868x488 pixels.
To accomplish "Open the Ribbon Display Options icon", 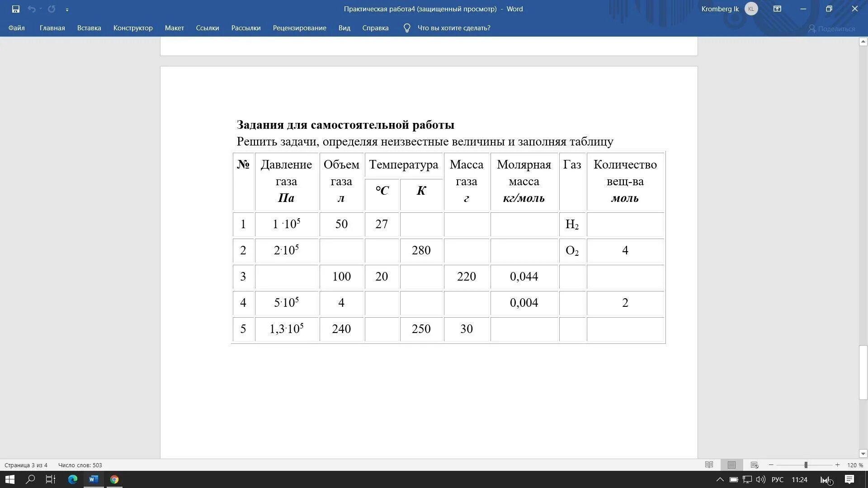I will pyautogui.click(x=777, y=9).
